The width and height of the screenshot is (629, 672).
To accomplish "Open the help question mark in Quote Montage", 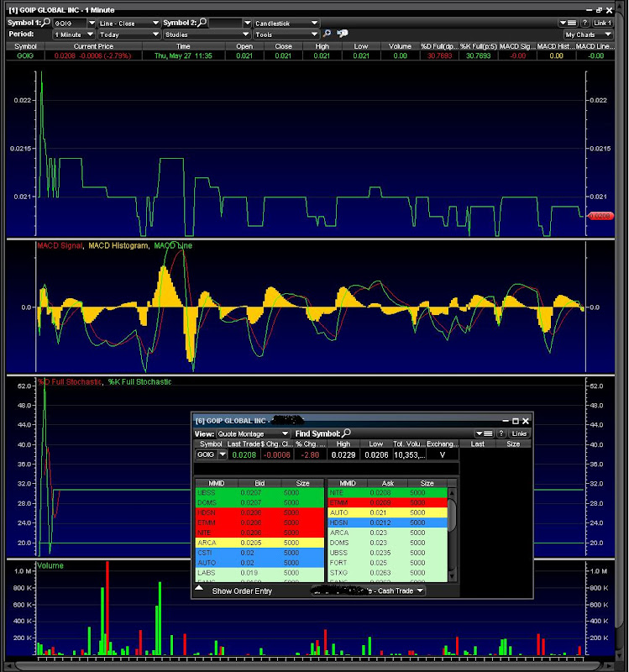I will tap(501, 433).
